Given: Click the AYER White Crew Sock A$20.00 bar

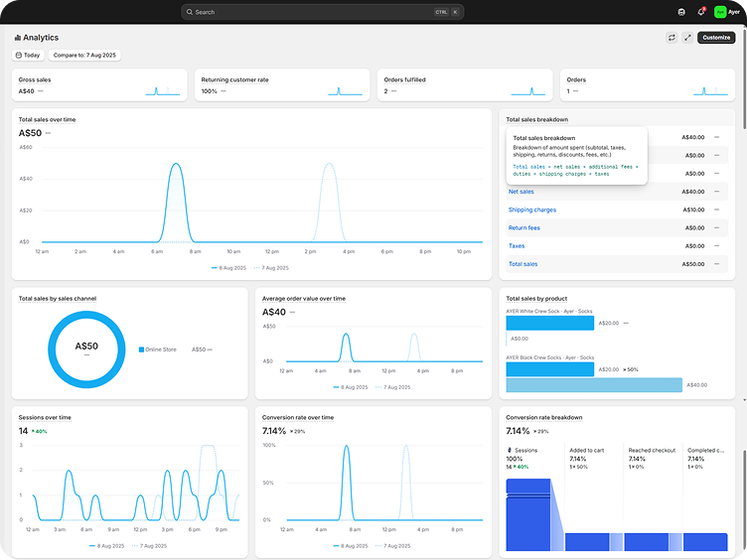Looking at the screenshot, I should point(549,323).
